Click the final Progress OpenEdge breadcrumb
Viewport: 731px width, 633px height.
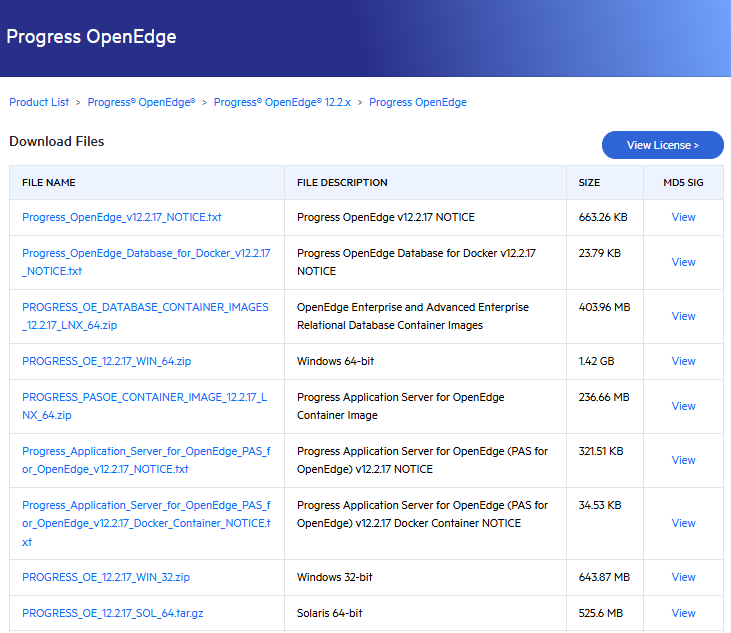coord(418,102)
